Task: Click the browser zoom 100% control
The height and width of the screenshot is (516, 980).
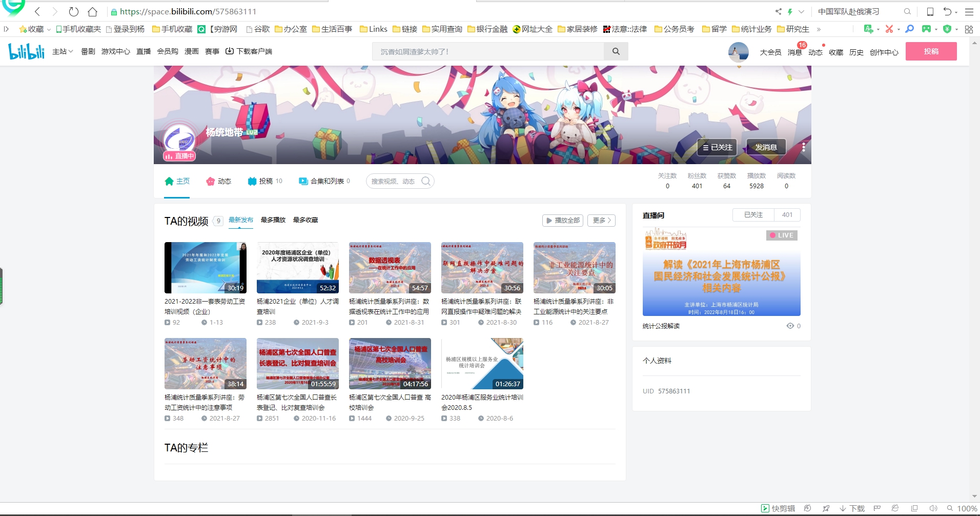Action: 962,508
